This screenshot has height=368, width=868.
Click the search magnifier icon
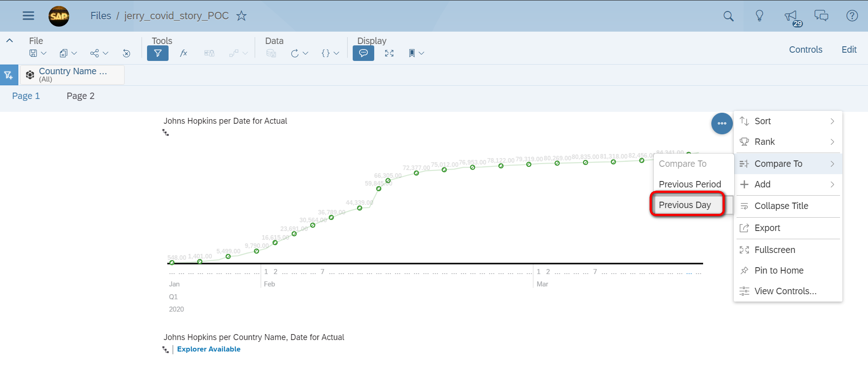(x=728, y=16)
